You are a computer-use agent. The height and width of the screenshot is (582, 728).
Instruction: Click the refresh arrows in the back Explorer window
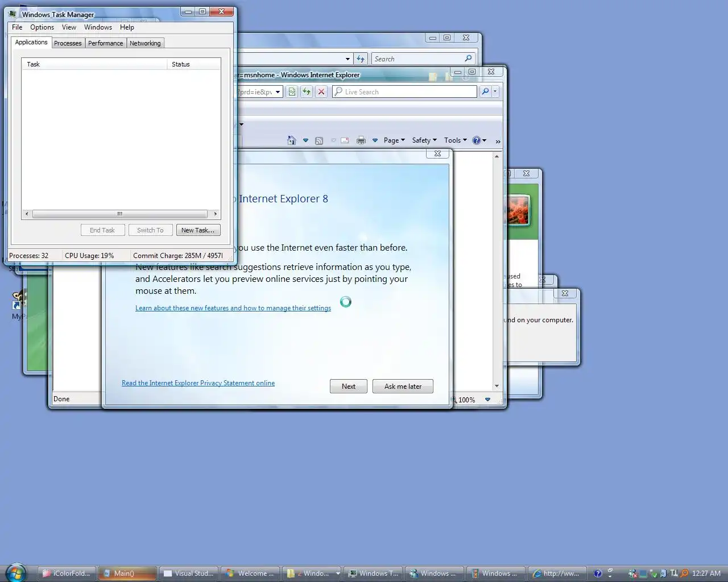[x=361, y=59]
